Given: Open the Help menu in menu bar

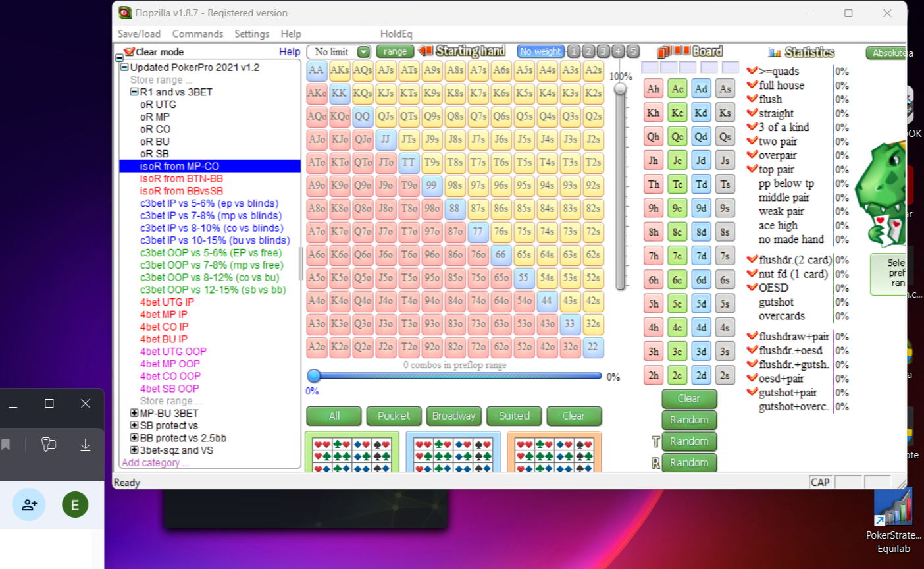Looking at the screenshot, I should pyautogui.click(x=291, y=34).
